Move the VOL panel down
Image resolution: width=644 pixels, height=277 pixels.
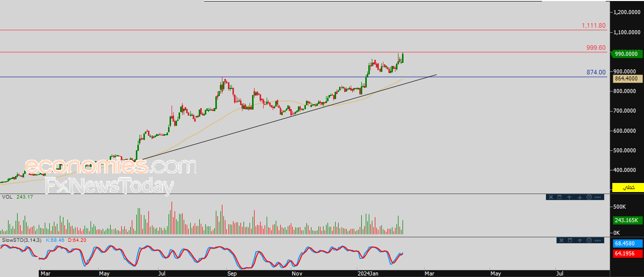tap(580, 197)
